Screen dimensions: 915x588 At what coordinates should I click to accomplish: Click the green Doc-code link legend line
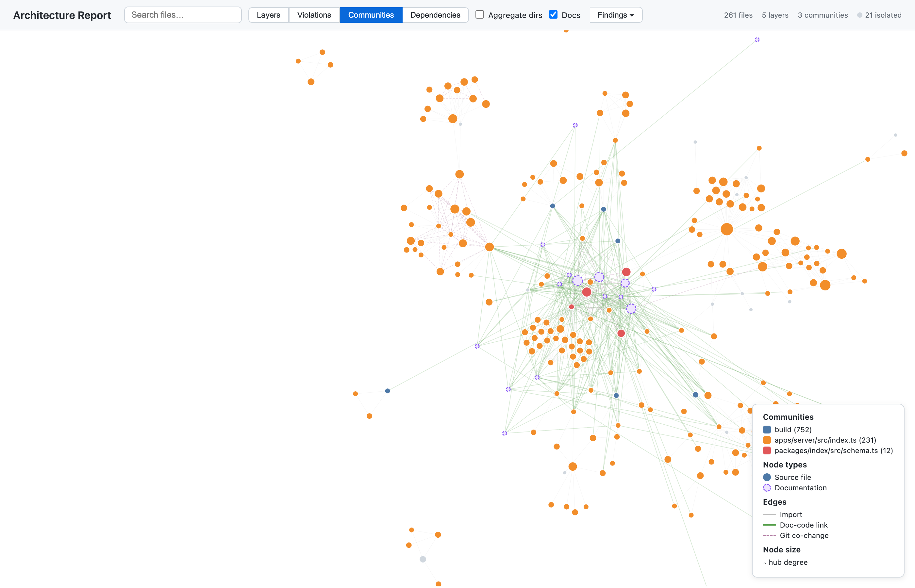click(769, 525)
